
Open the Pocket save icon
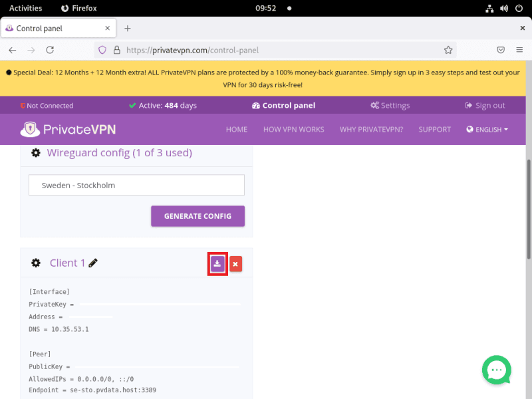501,50
